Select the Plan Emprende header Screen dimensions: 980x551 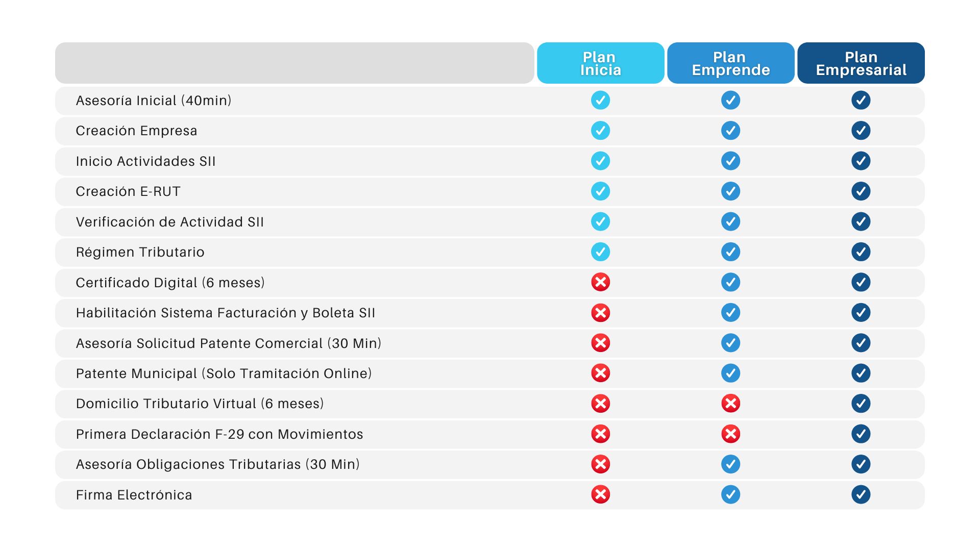[x=730, y=63]
